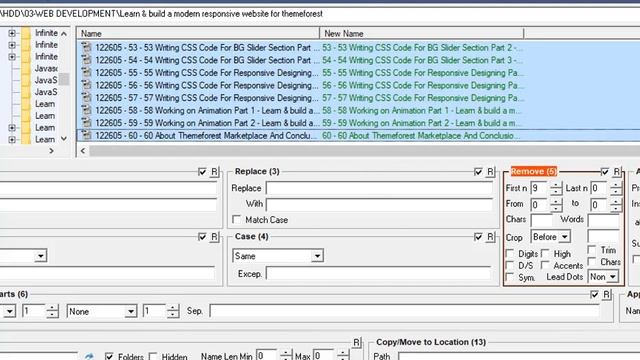
Task: Click file icon of row 122605 - 55
Action: coord(86,73)
